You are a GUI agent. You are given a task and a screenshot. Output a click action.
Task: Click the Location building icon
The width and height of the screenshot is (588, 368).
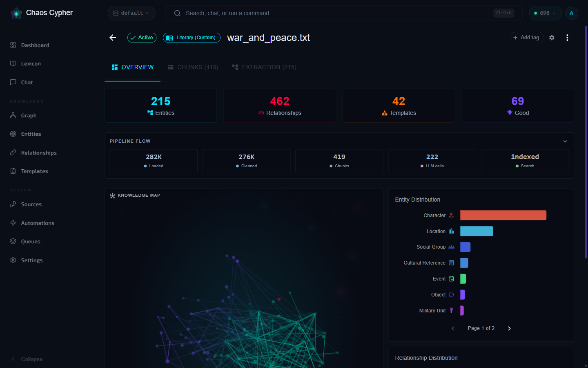tap(451, 231)
